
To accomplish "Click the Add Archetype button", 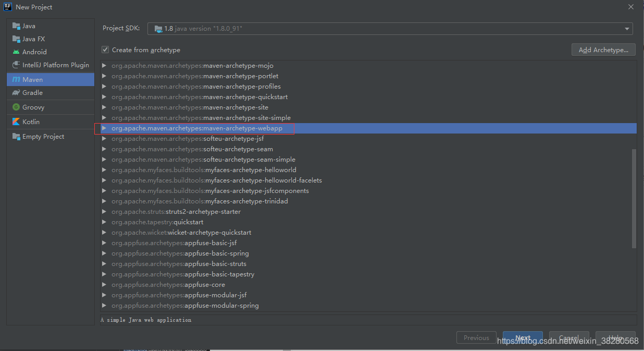I will [603, 50].
